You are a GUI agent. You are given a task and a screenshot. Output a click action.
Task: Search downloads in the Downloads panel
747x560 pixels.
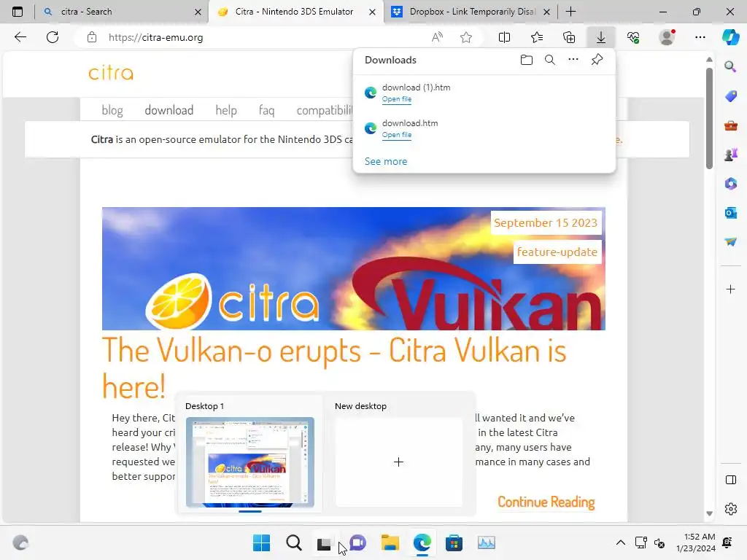[550, 60]
